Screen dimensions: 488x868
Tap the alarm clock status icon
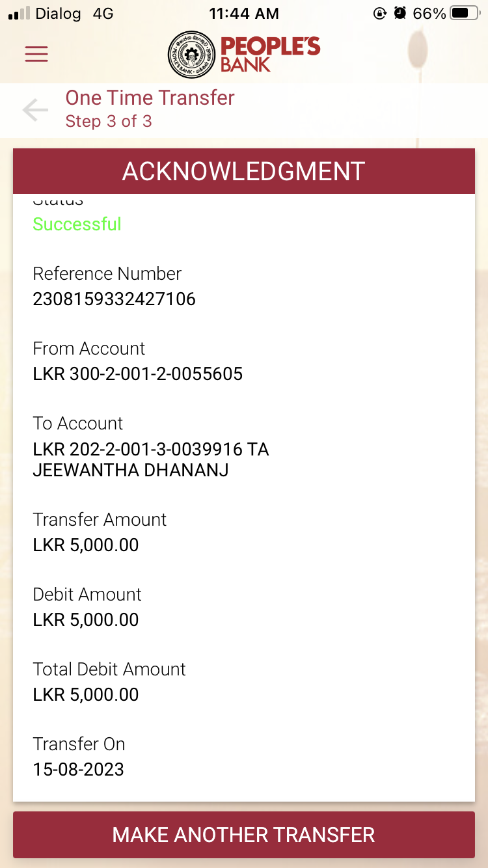coord(400,13)
